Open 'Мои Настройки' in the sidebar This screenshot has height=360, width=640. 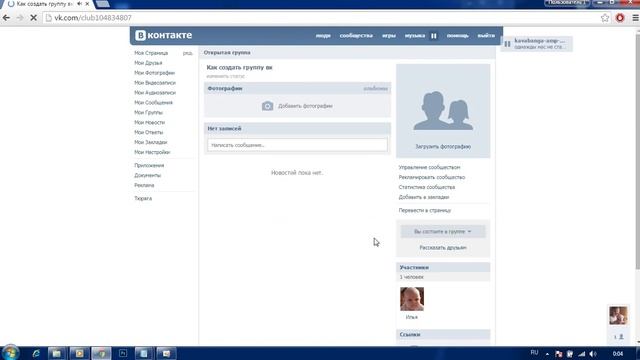pos(152,152)
